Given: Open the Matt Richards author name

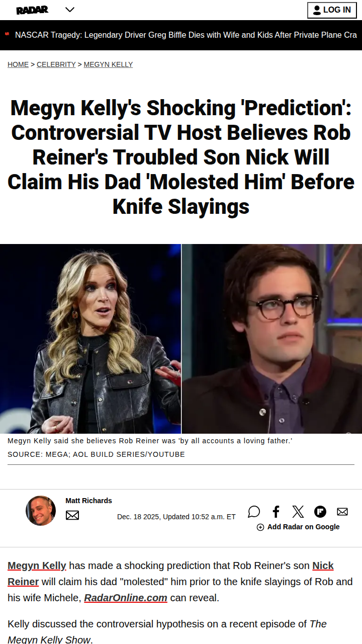Looking at the screenshot, I should coord(88,501).
